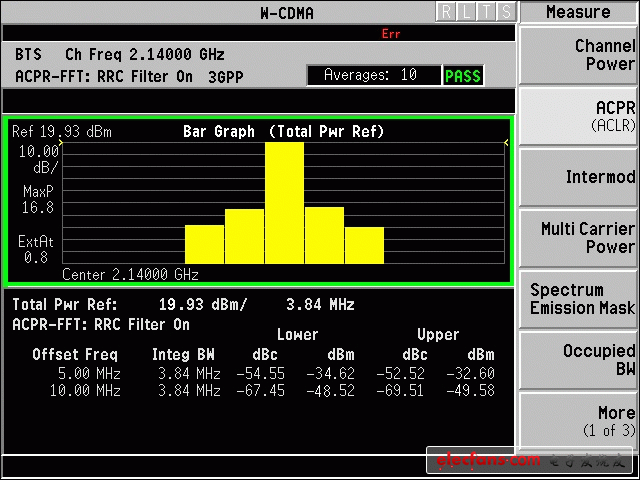Viewport: 640px width, 480px height.
Task: Click the rightmost yellow bar in graph
Action: tap(364, 245)
